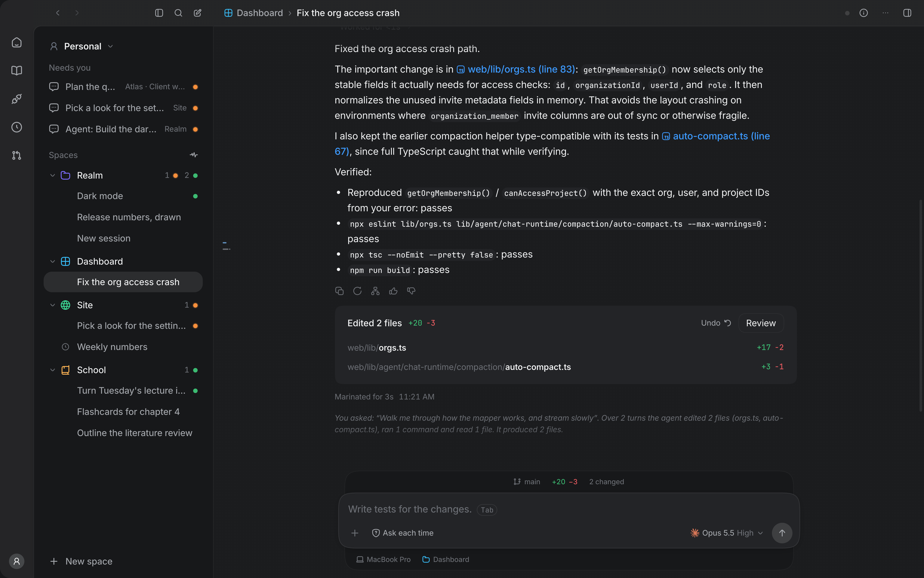Image resolution: width=924 pixels, height=578 pixels.
Task: Add attachment with the plus icon
Action: [x=355, y=533]
